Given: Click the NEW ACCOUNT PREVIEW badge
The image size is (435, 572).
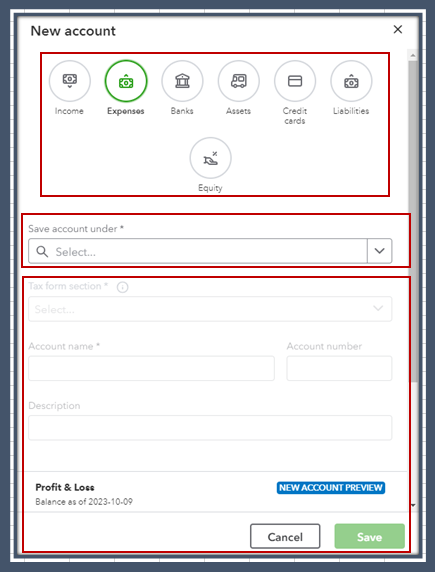Looking at the screenshot, I should coord(331,488).
